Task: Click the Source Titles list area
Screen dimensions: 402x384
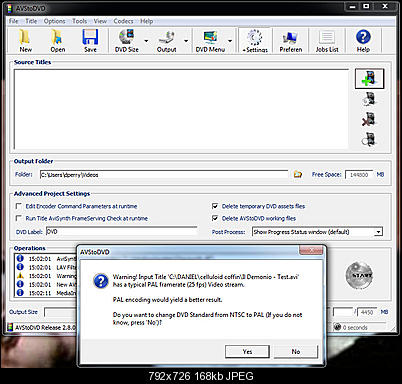Action: (181, 109)
